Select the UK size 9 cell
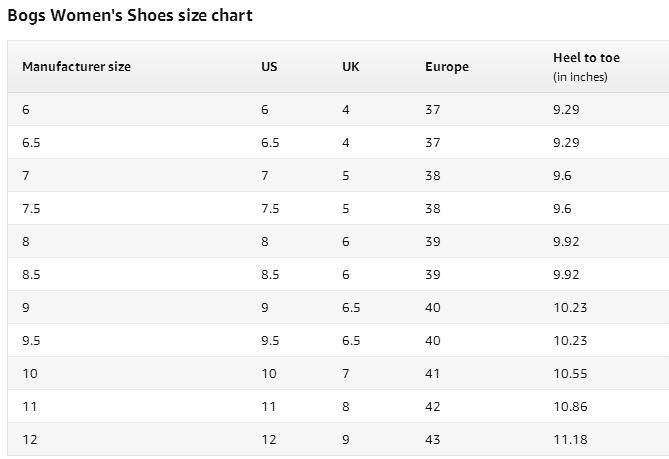 coord(346,440)
